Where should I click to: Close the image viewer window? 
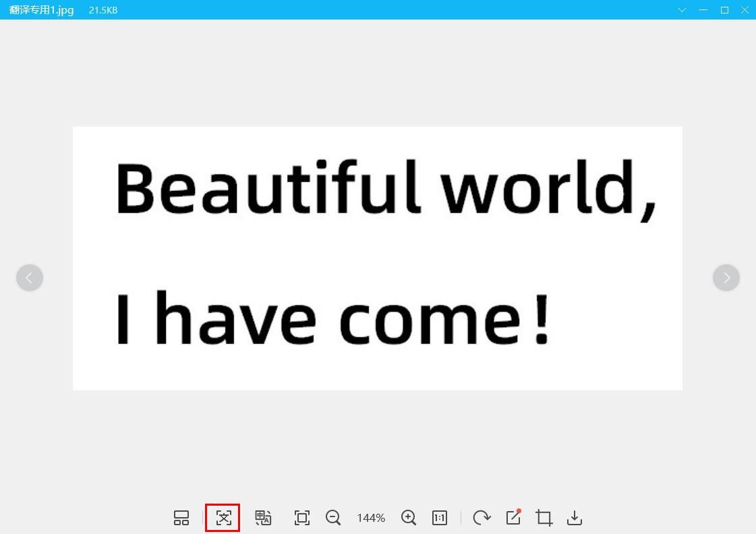click(x=745, y=10)
